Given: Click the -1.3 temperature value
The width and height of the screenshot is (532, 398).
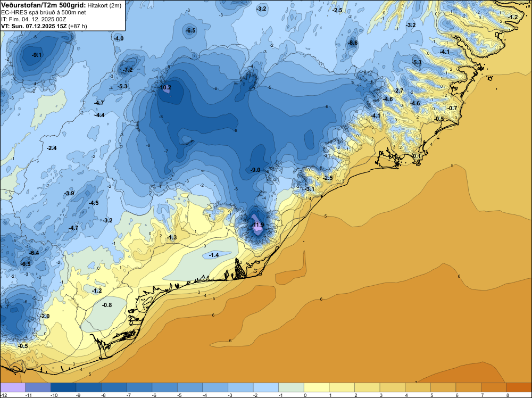Looking at the screenshot, I should [x=172, y=237].
